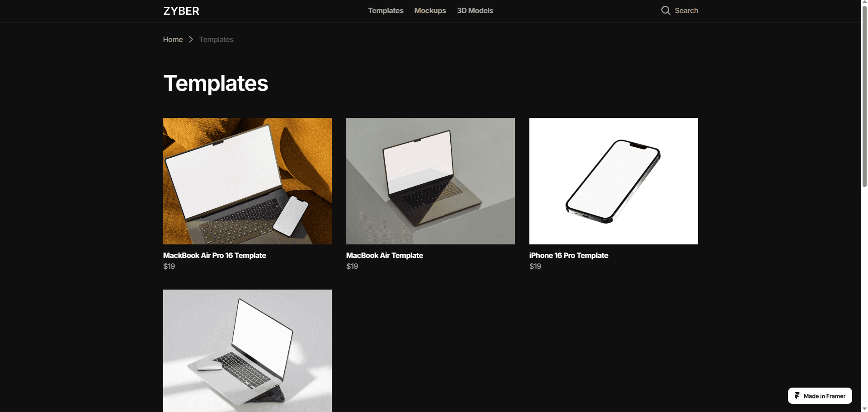
Task: Click the Search text in header
Action: click(686, 10)
